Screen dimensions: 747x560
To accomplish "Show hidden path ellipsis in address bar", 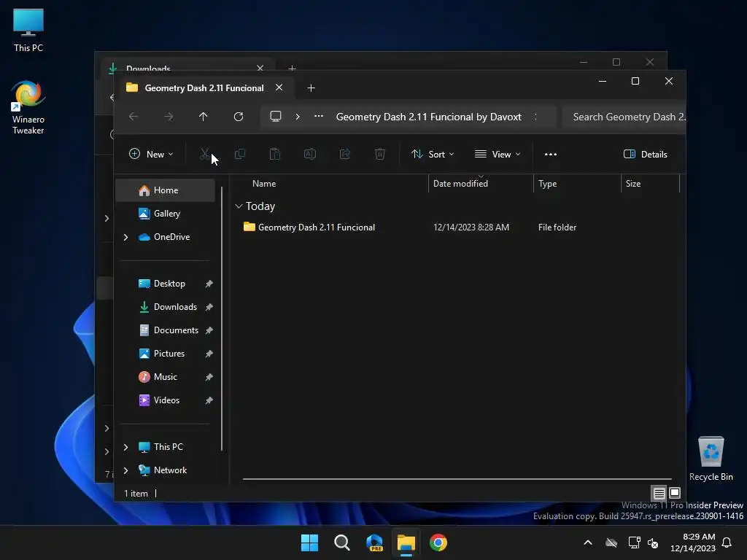I will [319, 116].
